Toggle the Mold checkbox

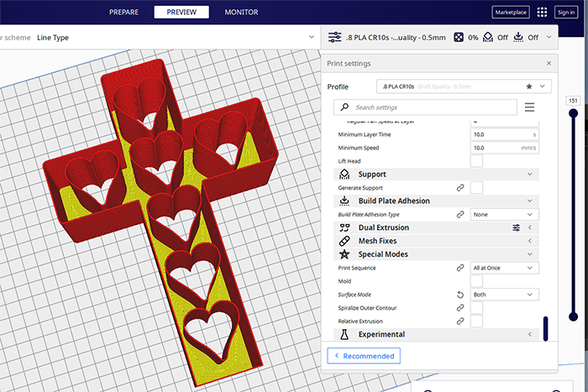(476, 281)
